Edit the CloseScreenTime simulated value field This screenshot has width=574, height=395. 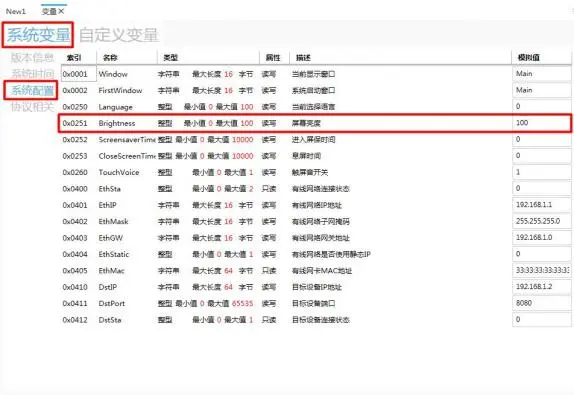click(x=542, y=156)
